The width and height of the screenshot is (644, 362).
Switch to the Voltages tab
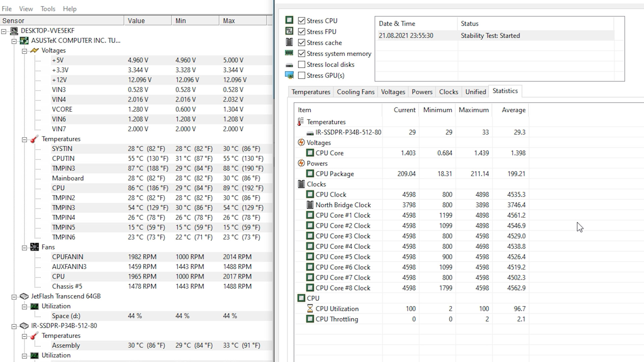(x=393, y=92)
